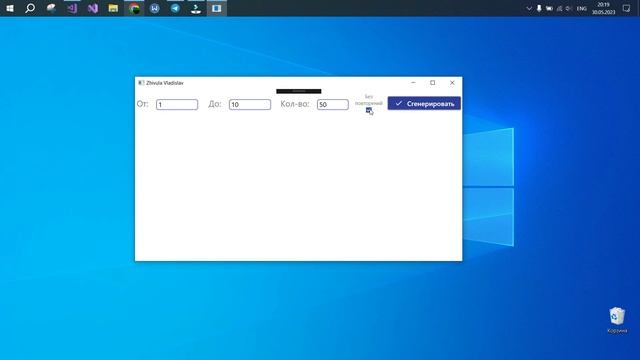The image size is (640, 360).
Task: Click the network tray icon
Action: [559, 8]
